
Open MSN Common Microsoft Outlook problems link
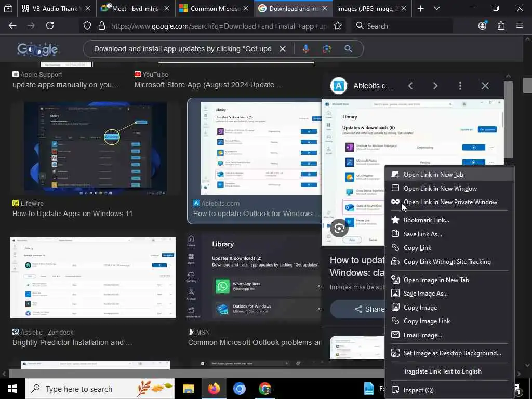tap(255, 343)
